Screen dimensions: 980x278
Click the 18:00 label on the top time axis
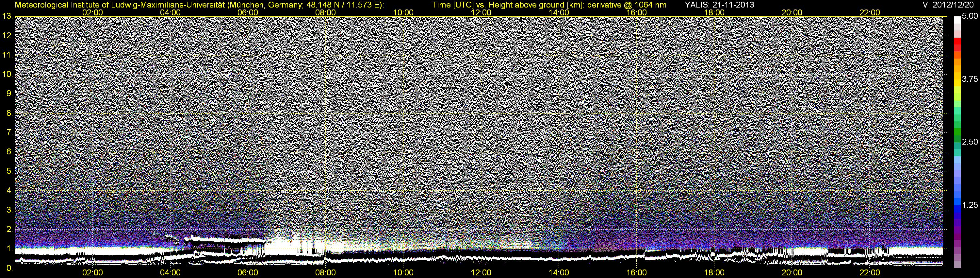[x=714, y=12]
